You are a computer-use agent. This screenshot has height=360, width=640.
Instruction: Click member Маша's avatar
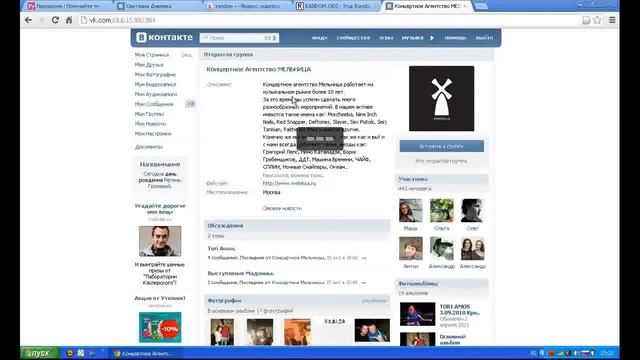411,211
